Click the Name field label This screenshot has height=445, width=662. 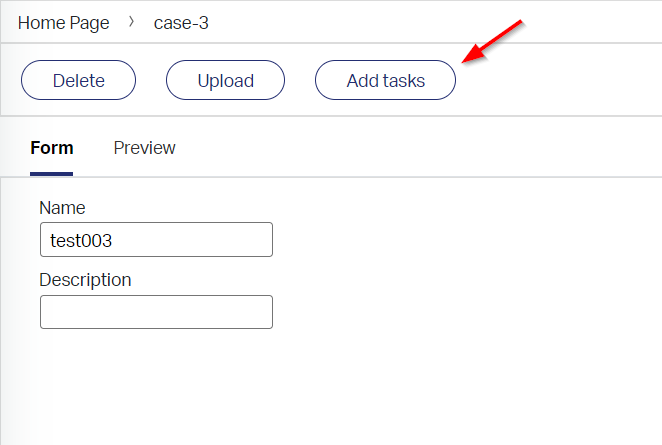pos(62,208)
